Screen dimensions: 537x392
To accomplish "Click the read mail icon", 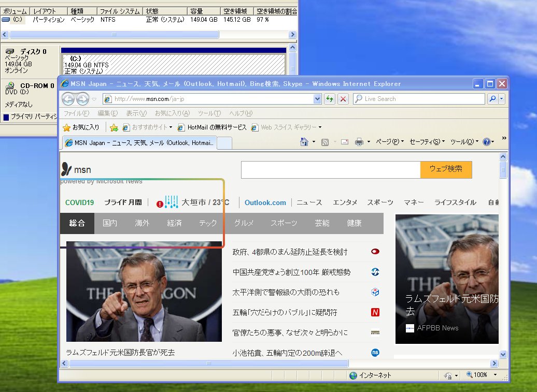I will (345, 142).
